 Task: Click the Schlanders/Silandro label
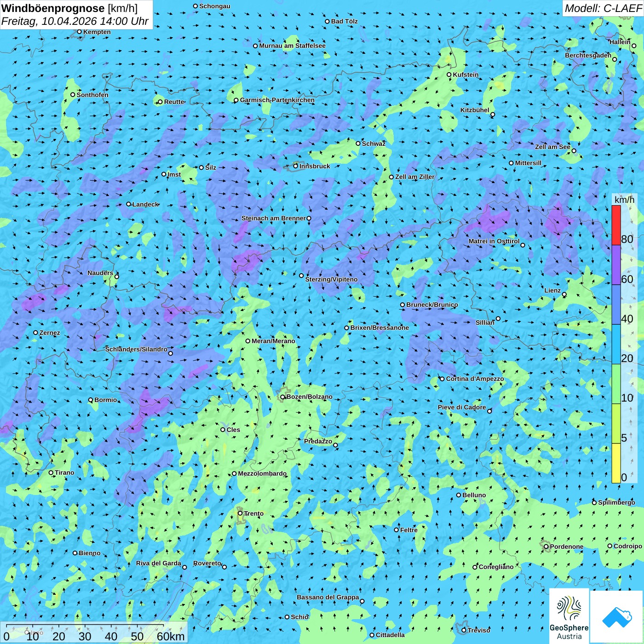click(136, 349)
